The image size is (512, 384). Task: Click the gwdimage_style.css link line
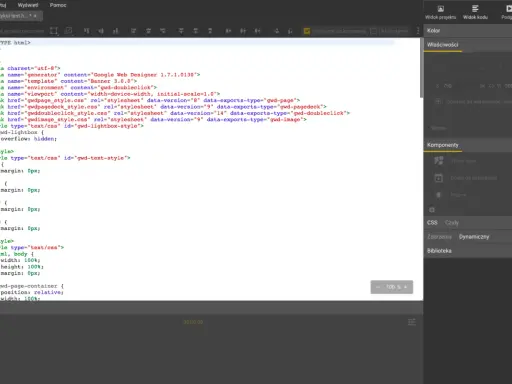click(153, 119)
